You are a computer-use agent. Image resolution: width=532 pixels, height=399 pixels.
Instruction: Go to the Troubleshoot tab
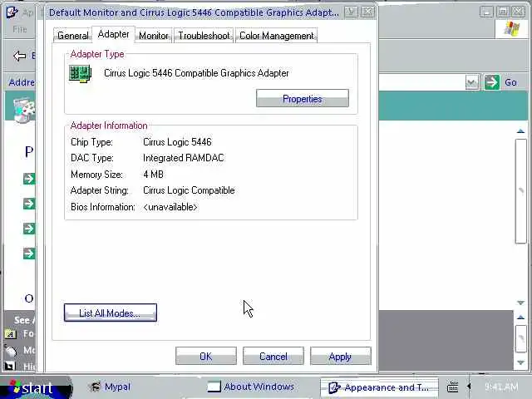tap(204, 35)
